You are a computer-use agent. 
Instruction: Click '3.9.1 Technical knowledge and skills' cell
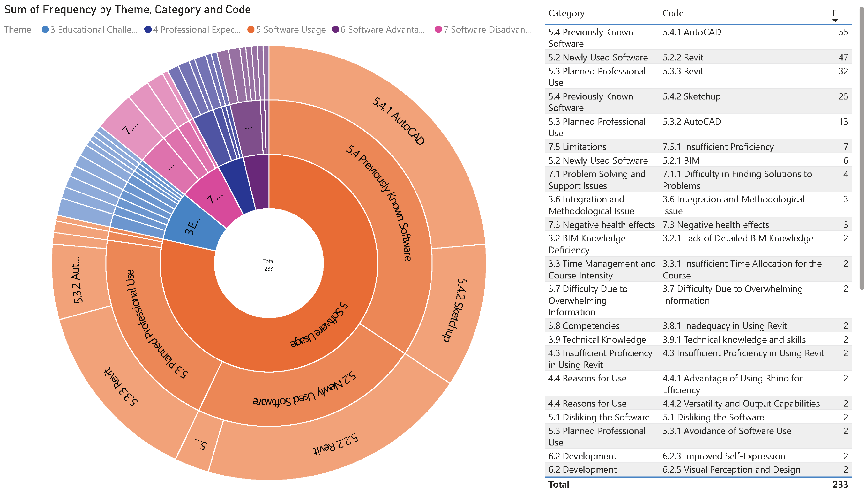coord(734,340)
